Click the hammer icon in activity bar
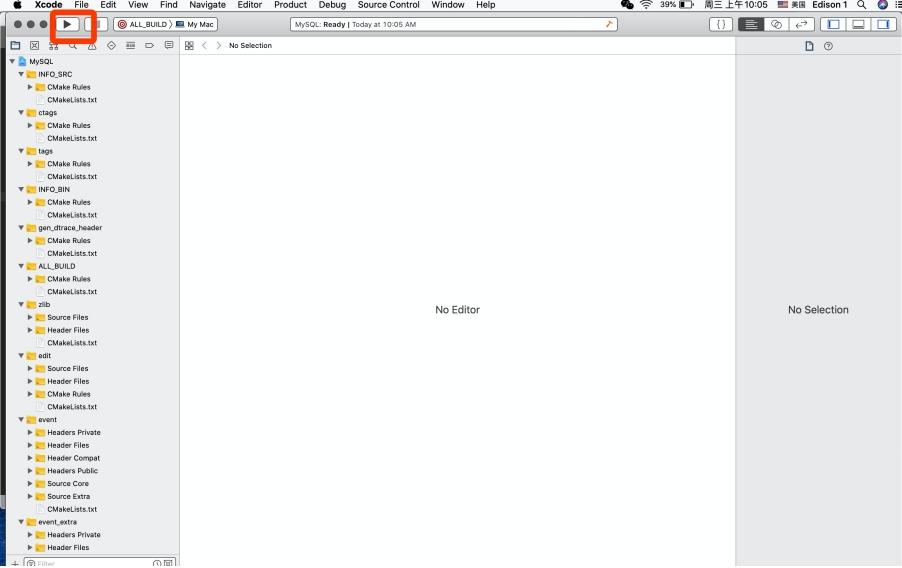Image resolution: width=902 pixels, height=568 pixels. (609, 24)
